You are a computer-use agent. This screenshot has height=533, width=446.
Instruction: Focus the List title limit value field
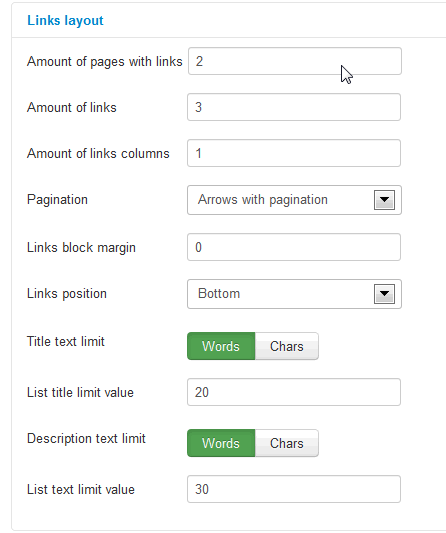coord(294,392)
